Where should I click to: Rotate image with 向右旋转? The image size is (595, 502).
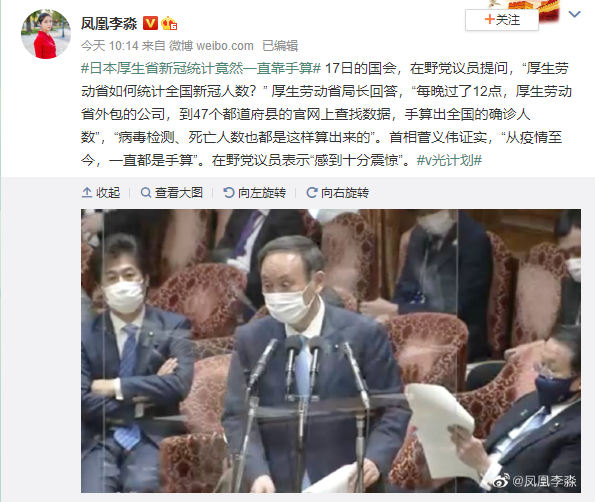(x=337, y=193)
